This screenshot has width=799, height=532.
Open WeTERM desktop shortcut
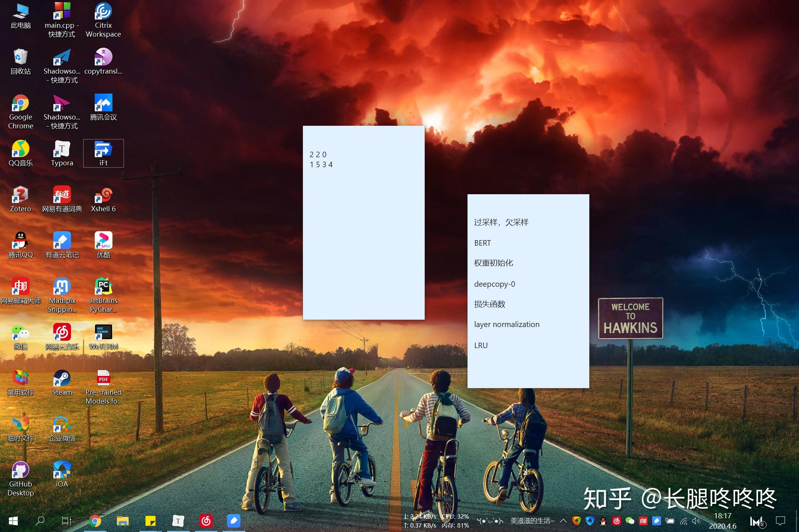click(103, 337)
